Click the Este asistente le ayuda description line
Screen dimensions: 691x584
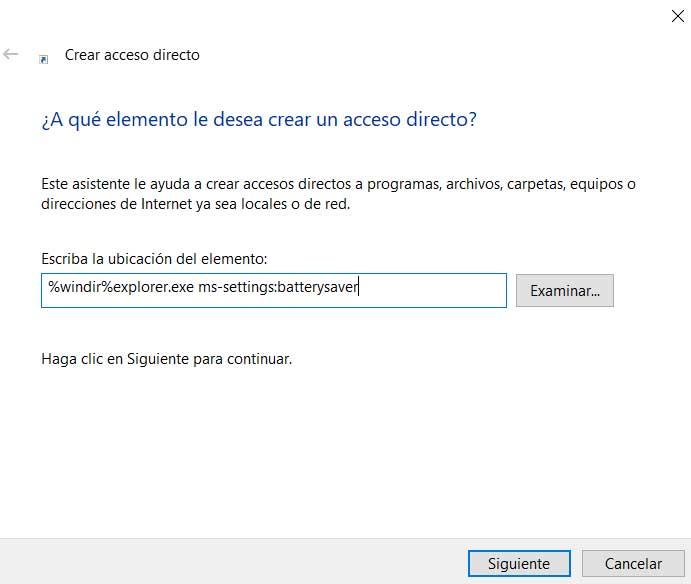click(338, 184)
